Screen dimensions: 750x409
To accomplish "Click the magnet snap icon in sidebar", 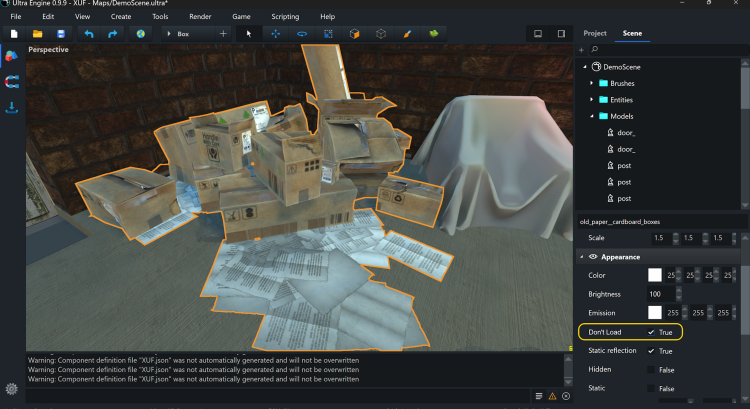I will point(12,81).
